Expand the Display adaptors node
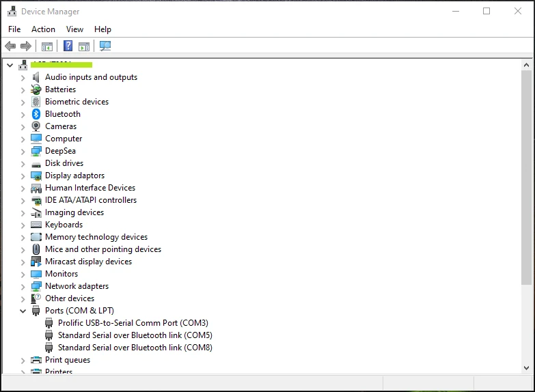Image resolution: width=535 pixels, height=392 pixels. 23,176
